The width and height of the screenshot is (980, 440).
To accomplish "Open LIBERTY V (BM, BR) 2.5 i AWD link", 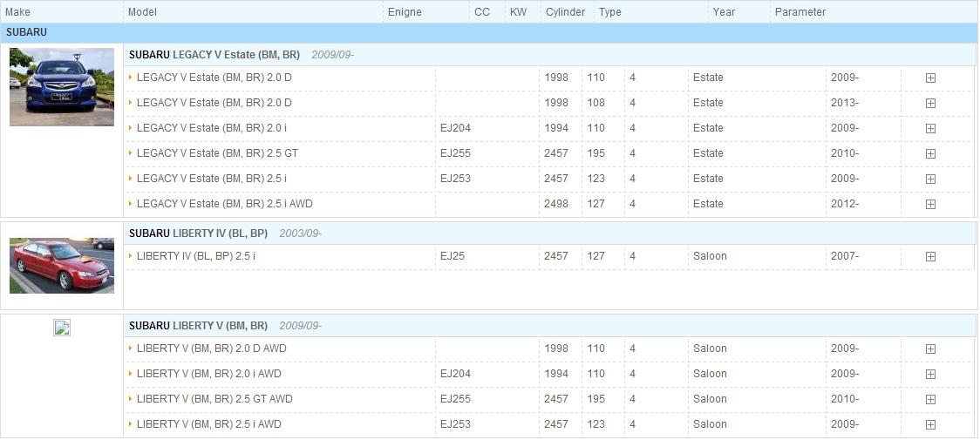I will 208,423.
